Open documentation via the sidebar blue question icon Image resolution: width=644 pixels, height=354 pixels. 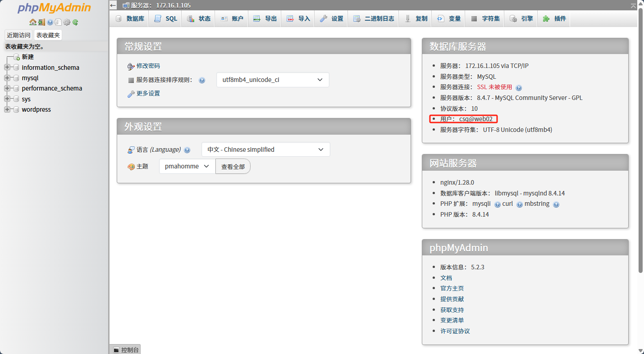[x=50, y=22]
